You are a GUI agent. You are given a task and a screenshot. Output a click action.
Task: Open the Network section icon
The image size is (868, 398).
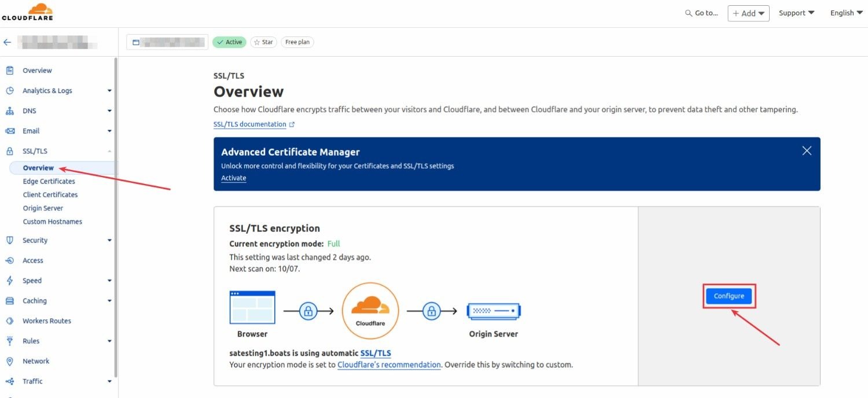coord(12,360)
